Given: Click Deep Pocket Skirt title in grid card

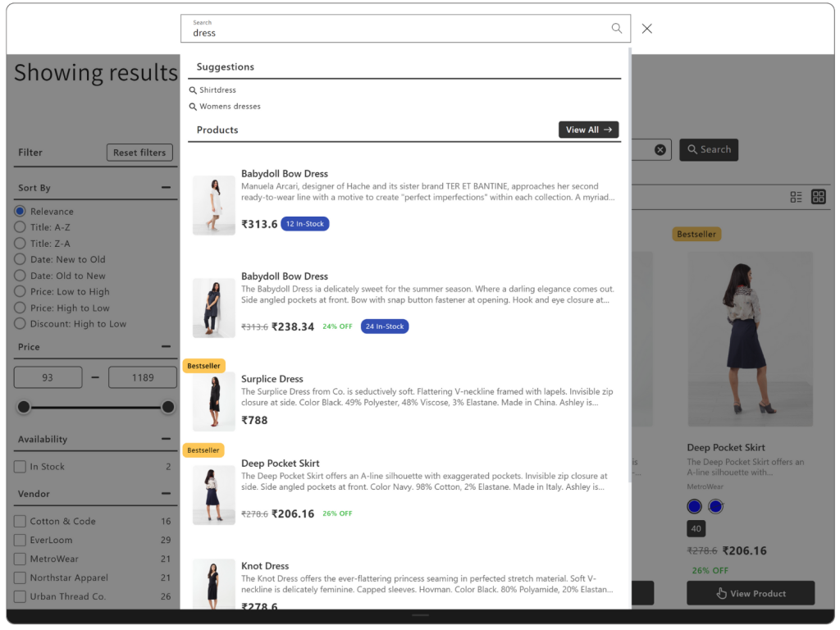Looking at the screenshot, I should coord(726,448).
